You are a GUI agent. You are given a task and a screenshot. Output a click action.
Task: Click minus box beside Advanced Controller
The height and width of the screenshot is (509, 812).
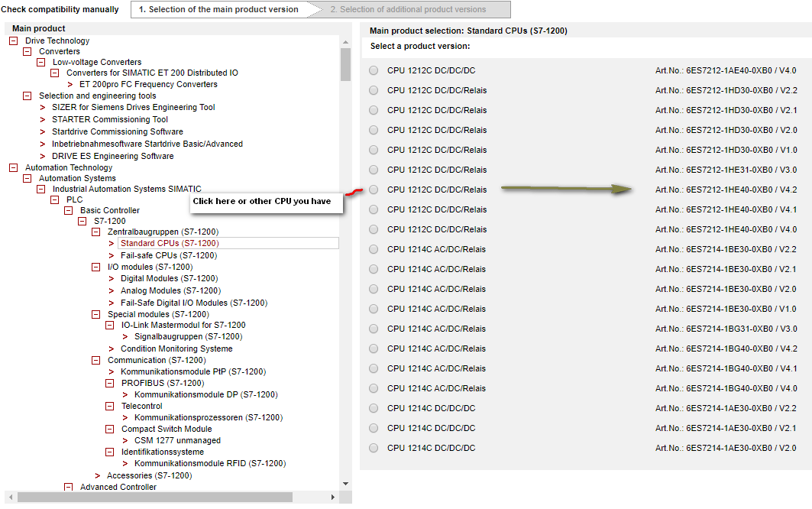[68, 488]
